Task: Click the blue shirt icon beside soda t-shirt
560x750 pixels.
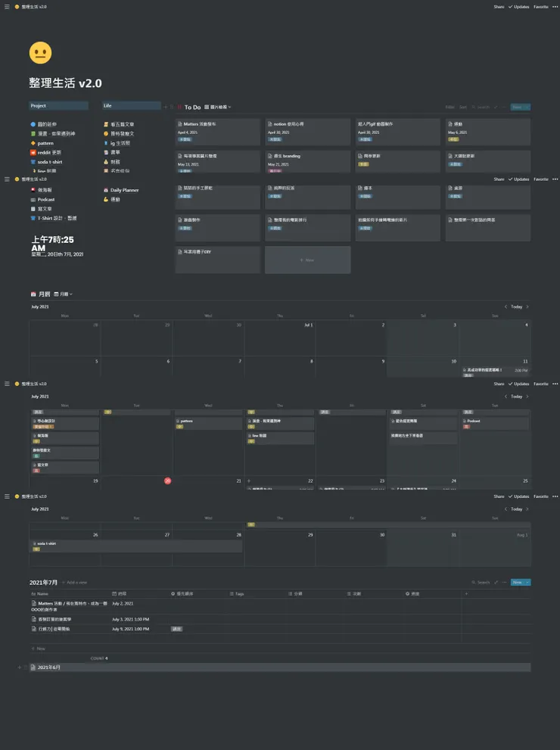Action: click(x=33, y=162)
